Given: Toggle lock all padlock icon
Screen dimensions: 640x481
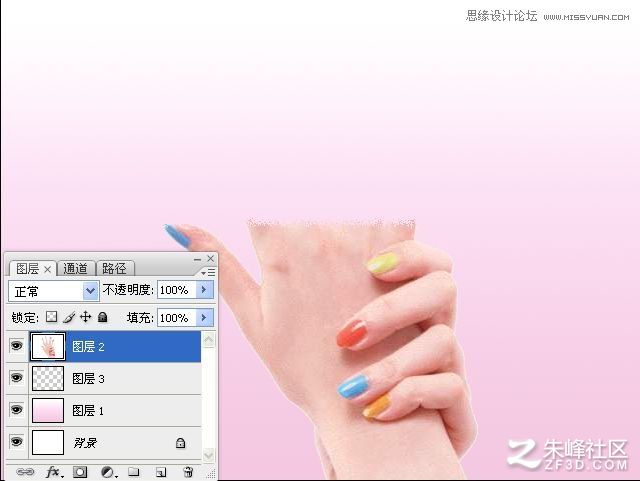Looking at the screenshot, I should 103,317.
